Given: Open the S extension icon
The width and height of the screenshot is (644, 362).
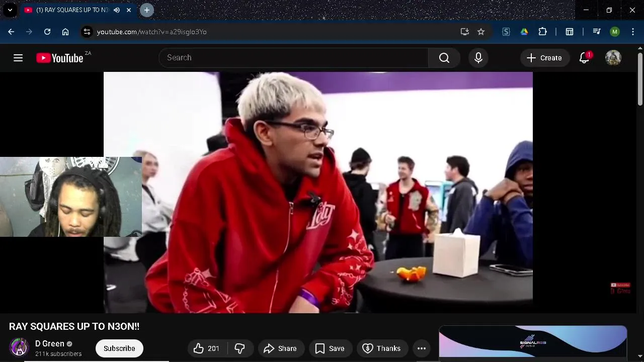Looking at the screenshot, I should pos(506,32).
